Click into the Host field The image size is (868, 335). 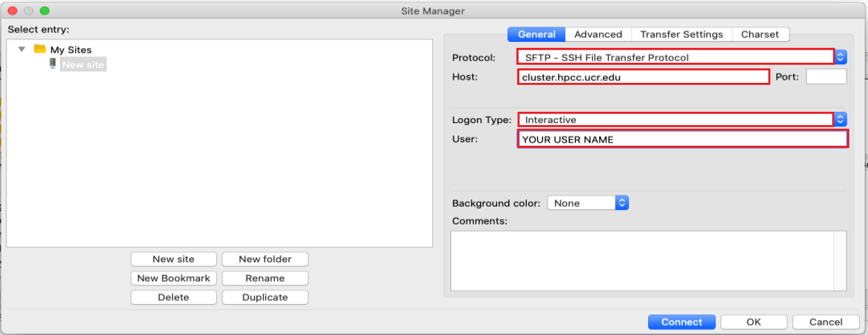click(643, 77)
